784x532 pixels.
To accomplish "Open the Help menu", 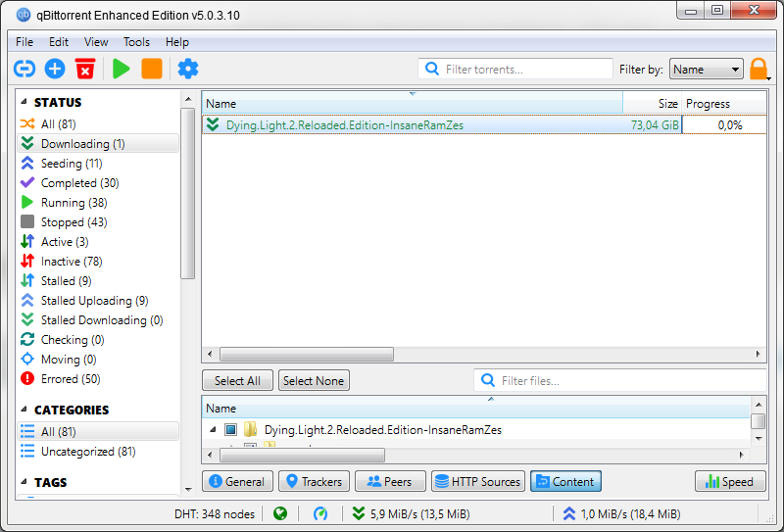I will (x=177, y=42).
